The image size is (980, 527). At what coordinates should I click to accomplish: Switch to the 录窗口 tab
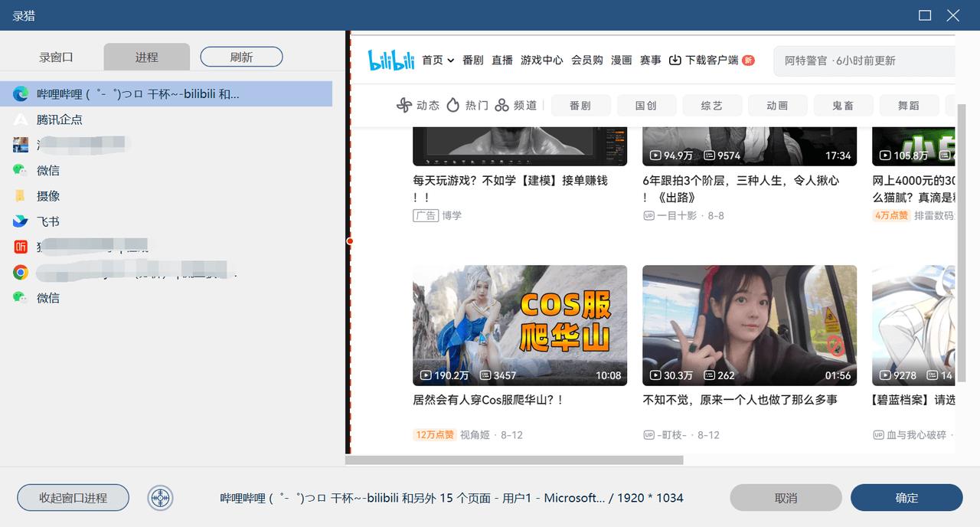[x=57, y=57]
